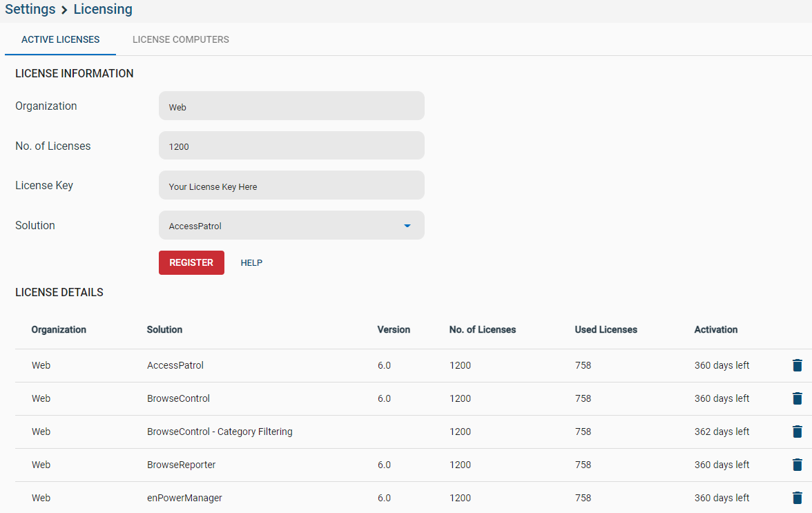Click the red Register button
812x513 pixels.
coord(192,262)
